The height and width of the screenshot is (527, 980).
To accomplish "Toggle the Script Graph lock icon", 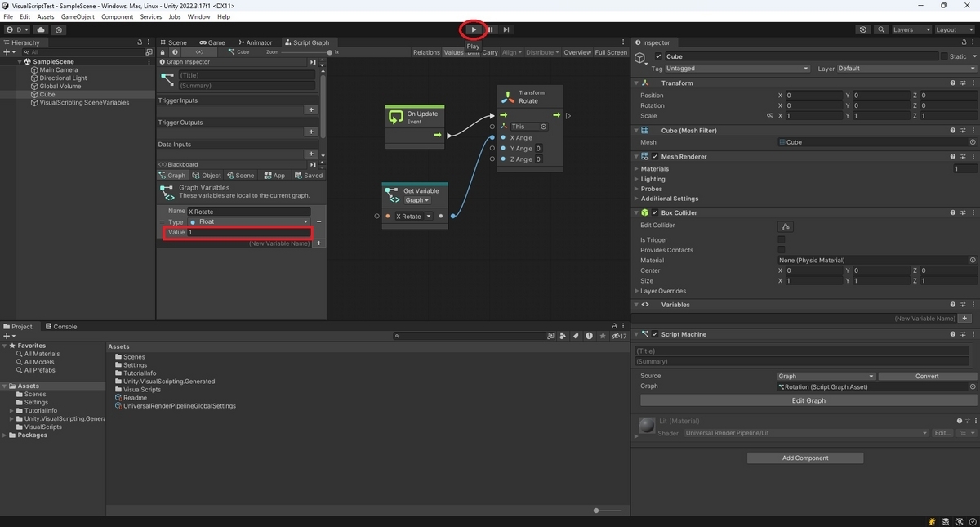I will pos(163,52).
